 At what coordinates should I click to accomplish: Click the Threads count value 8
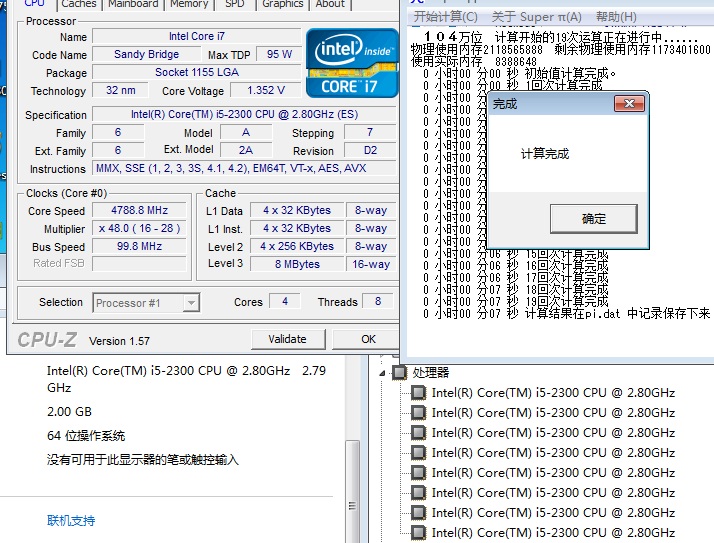[x=377, y=301]
